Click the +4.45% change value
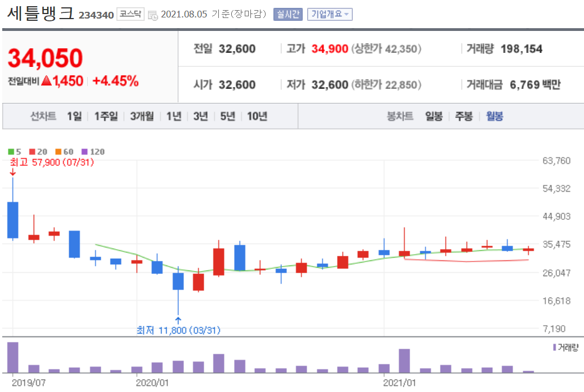 click(115, 81)
